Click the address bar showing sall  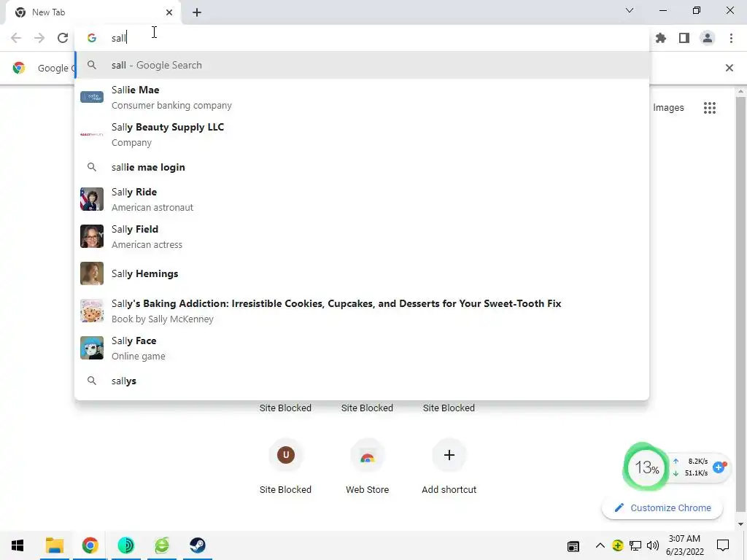point(362,38)
